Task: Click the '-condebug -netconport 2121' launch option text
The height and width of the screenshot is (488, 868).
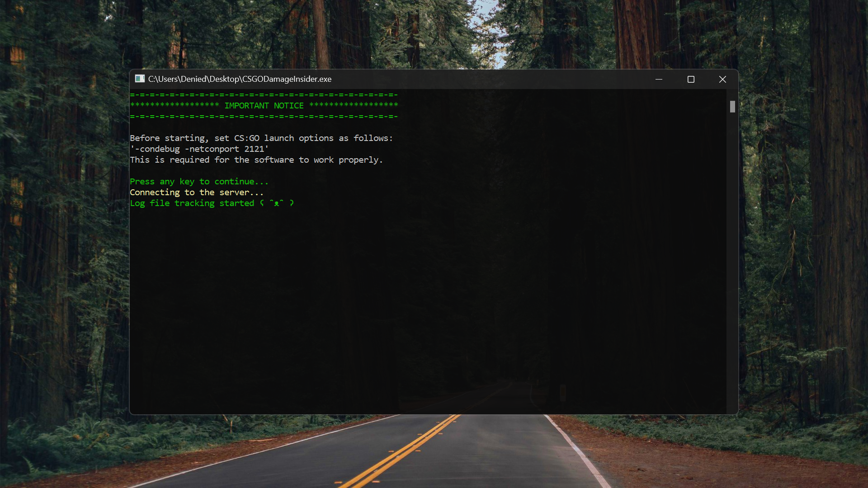Action: coord(199,149)
